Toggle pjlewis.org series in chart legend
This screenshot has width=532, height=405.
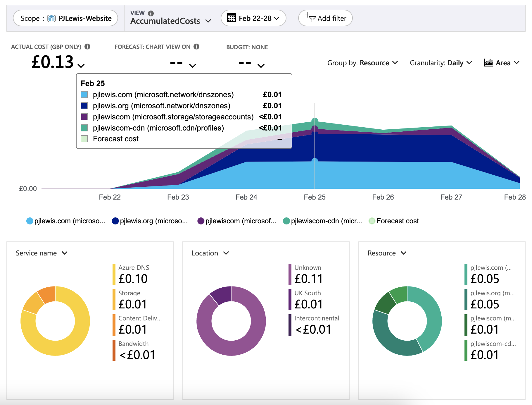(x=150, y=221)
